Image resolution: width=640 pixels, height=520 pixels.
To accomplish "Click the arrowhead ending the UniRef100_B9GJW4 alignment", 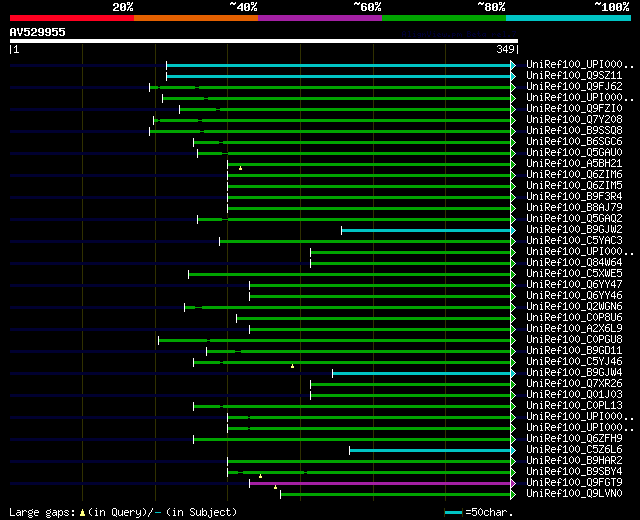I will click(513, 373).
